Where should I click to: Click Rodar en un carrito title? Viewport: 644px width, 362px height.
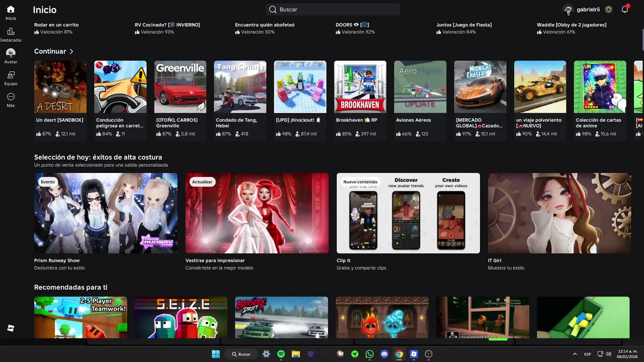56,25
